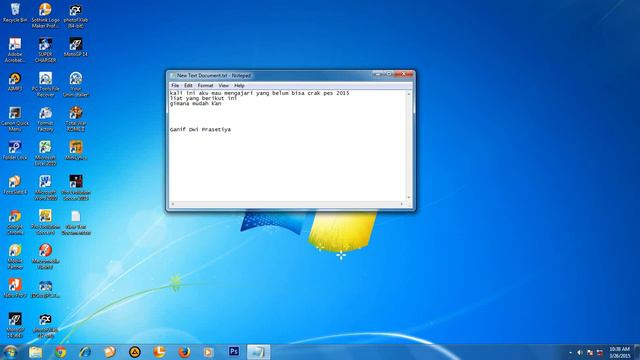Click the line 'kali ini aku mau mengajari'
Screen dimensions: 640x360
[x=260, y=93]
